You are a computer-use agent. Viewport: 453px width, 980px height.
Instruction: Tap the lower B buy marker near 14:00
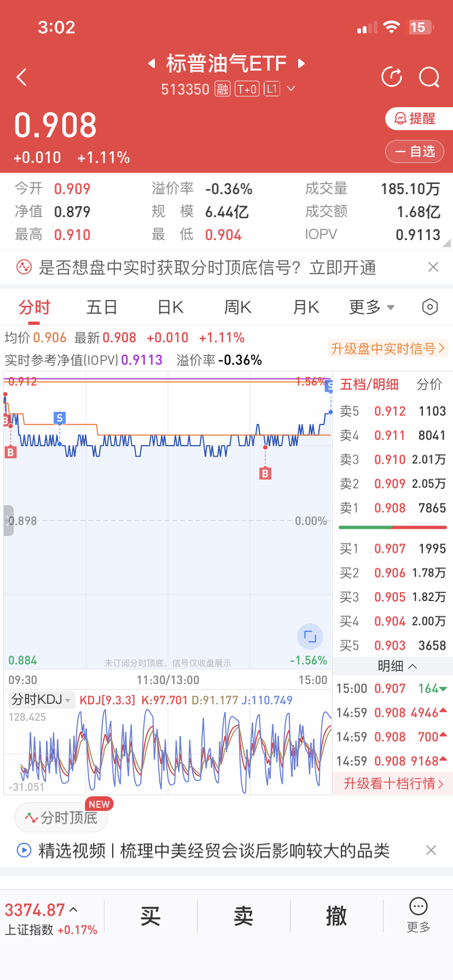[265, 474]
